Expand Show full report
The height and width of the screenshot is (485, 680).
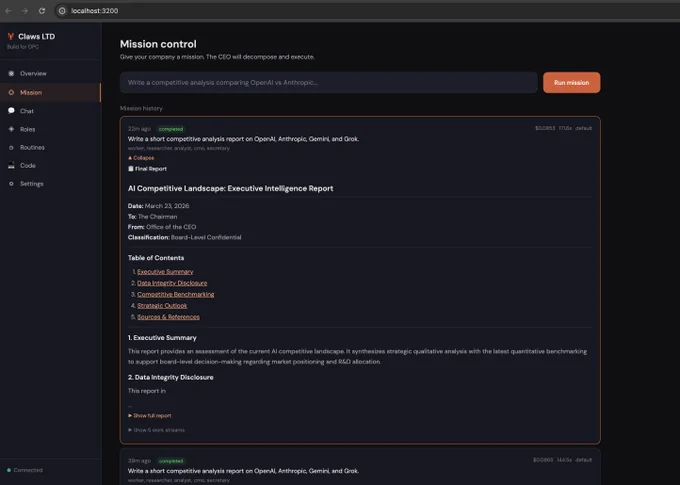[x=150, y=416]
